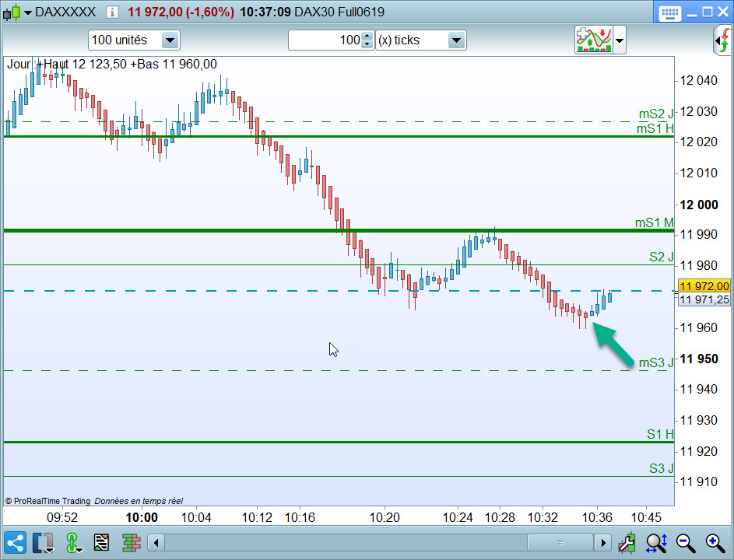This screenshot has width=734, height=560.
Task: Click the candlestick chart style icon
Action: 12,12
